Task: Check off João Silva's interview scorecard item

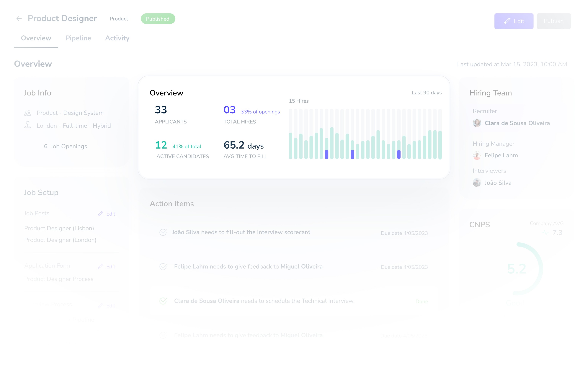Action: pos(163,232)
